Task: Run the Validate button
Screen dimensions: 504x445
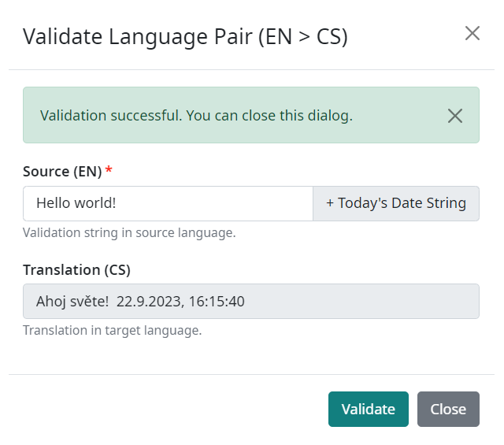Action: click(x=369, y=409)
